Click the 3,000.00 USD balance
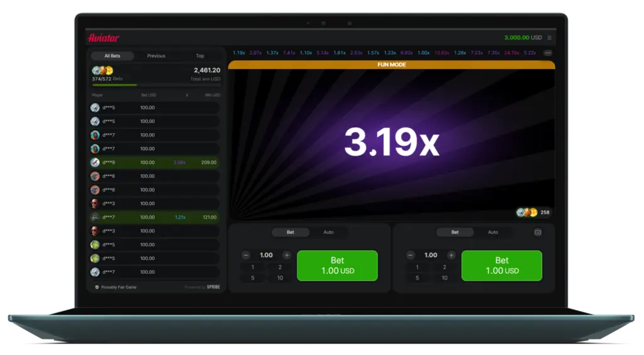 [523, 38]
